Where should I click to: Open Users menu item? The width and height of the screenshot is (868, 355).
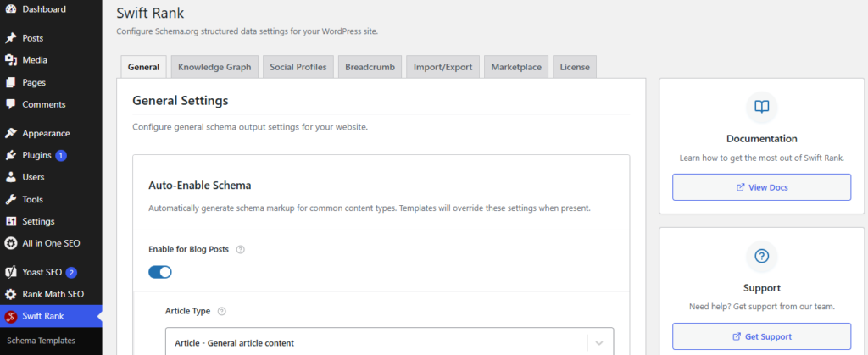coord(51,178)
